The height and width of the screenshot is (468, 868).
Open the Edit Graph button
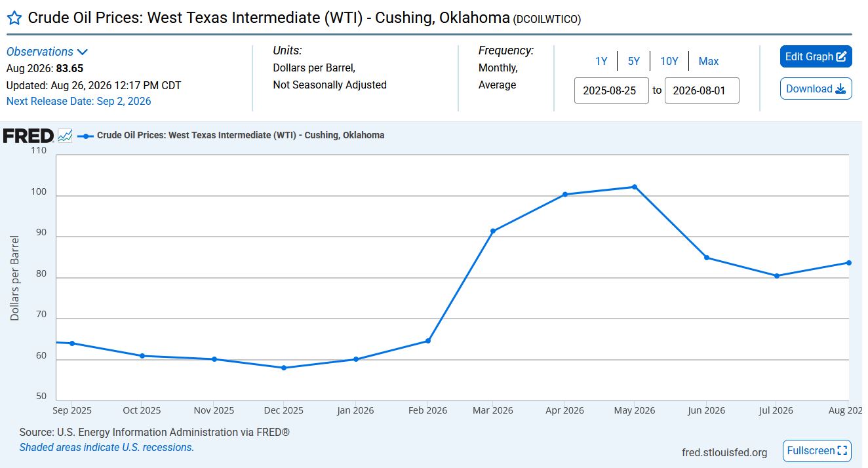click(x=816, y=56)
